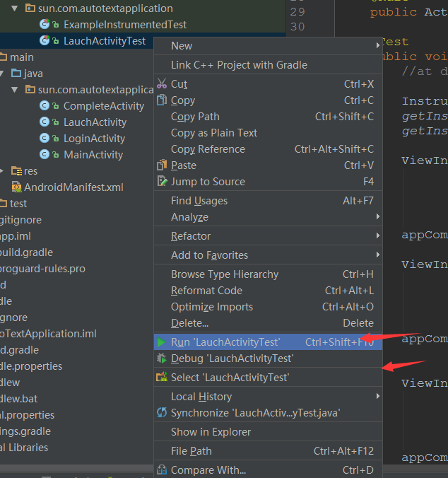Click the Jump to Source pencil icon
The image size is (448, 478).
pyautogui.click(x=162, y=181)
